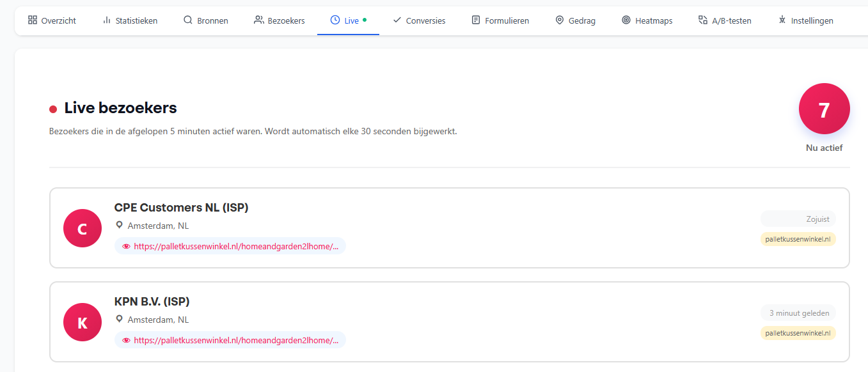
Task: Click the Zojuist time badge
Action: (798, 219)
